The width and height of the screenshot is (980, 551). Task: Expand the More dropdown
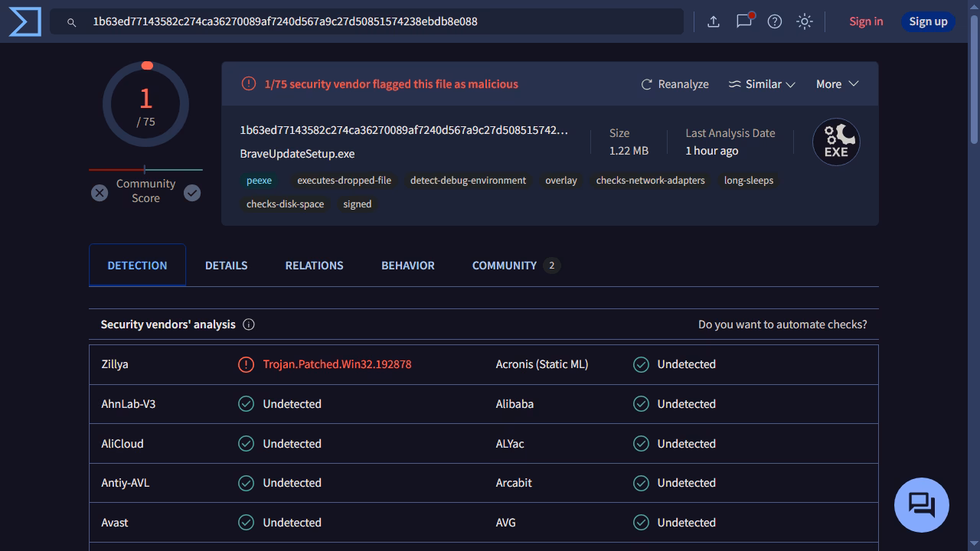tap(837, 84)
